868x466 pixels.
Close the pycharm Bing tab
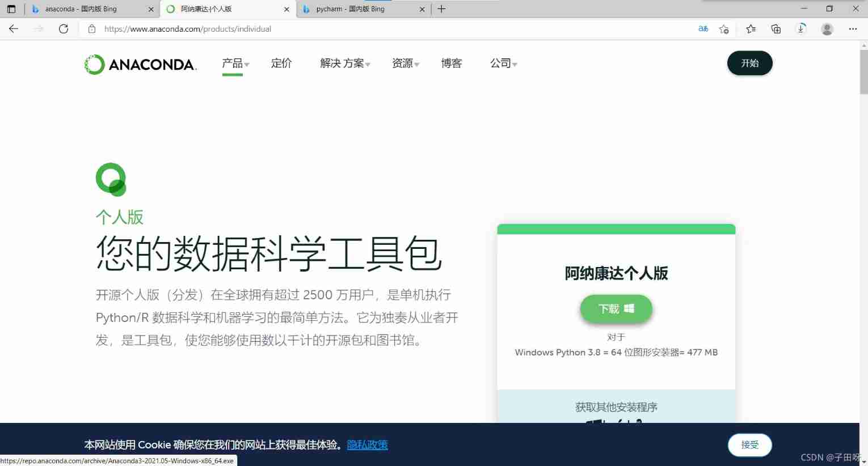422,9
